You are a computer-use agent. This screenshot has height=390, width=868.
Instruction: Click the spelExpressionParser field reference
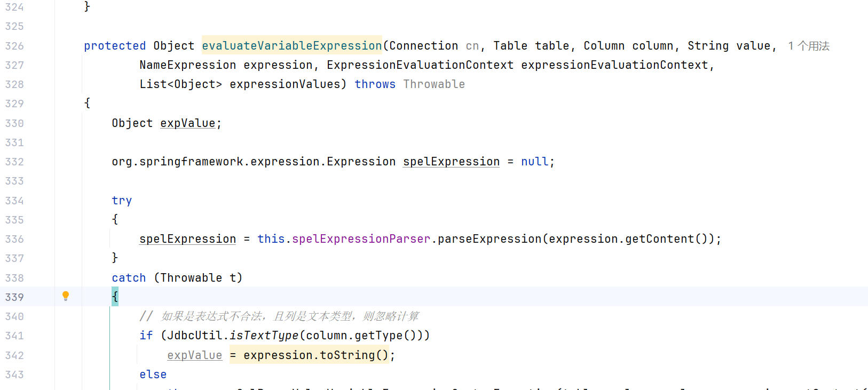coord(361,239)
